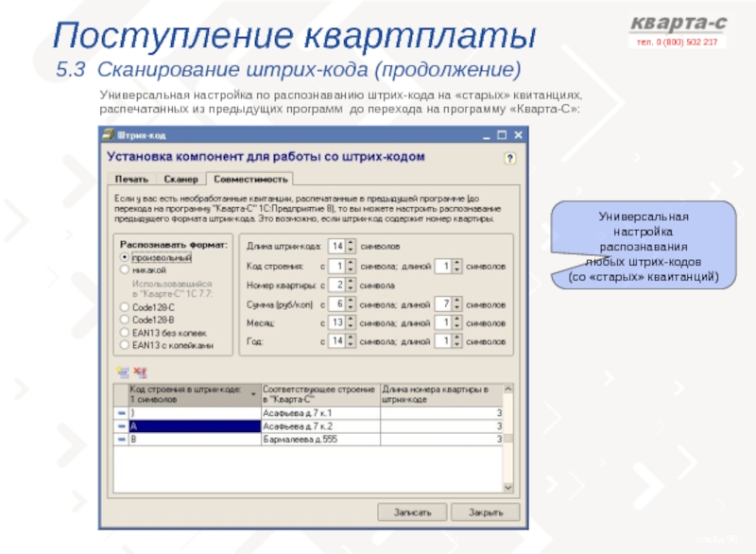Minimize the Штрих-код window
The width and height of the screenshot is (756, 554).
tap(486, 135)
